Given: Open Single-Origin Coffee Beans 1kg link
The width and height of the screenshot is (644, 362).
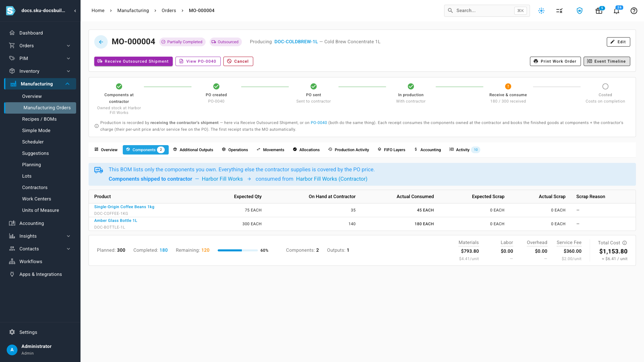Looking at the screenshot, I should [x=124, y=207].
